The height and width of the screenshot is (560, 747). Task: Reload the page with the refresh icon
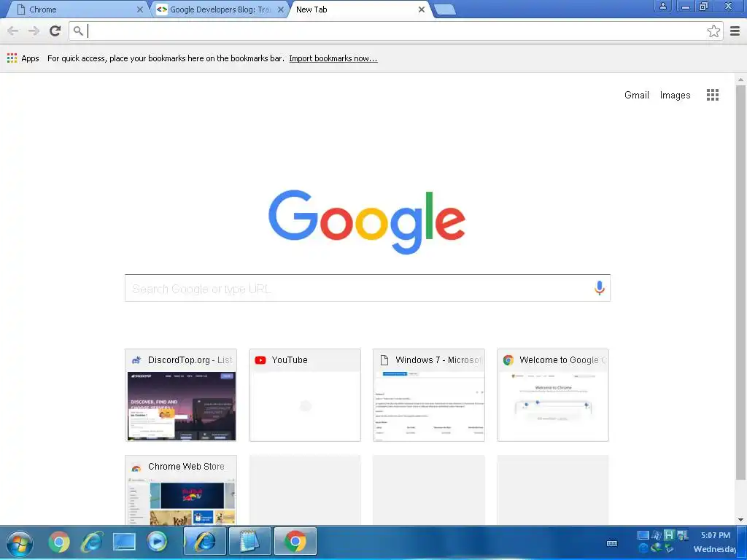click(x=55, y=31)
